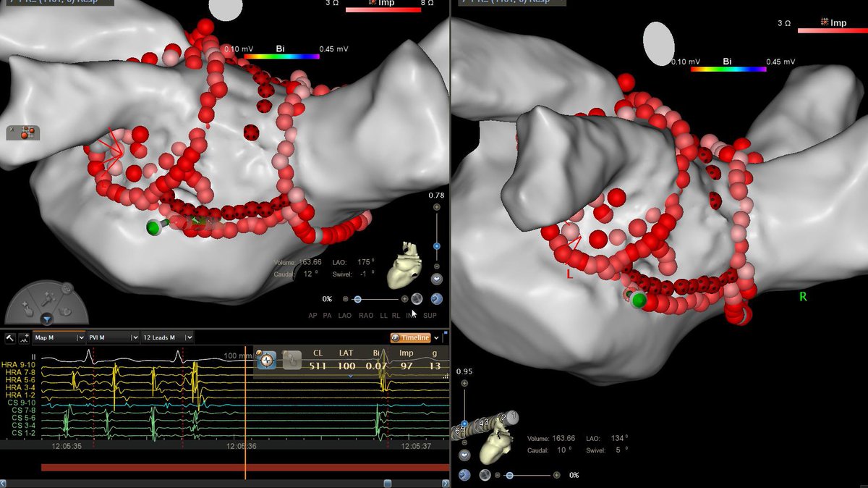The height and width of the screenshot is (488, 868).
Task: Click the caliper tool icon in ECG toolbar
Action: coord(10,337)
